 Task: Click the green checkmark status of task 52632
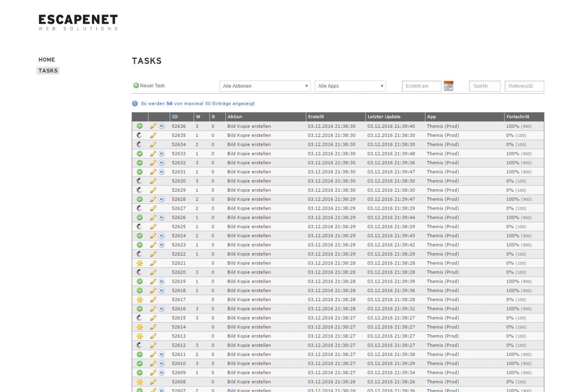click(140, 163)
